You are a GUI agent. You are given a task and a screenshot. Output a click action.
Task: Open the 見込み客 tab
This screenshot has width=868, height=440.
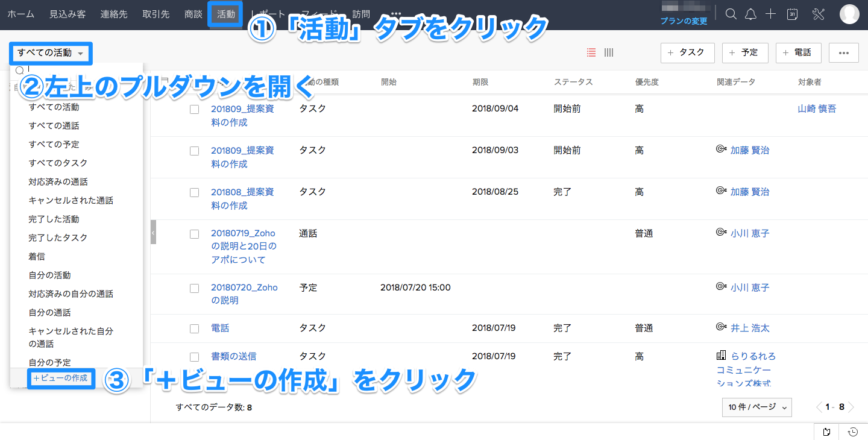[x=68, y=14]
